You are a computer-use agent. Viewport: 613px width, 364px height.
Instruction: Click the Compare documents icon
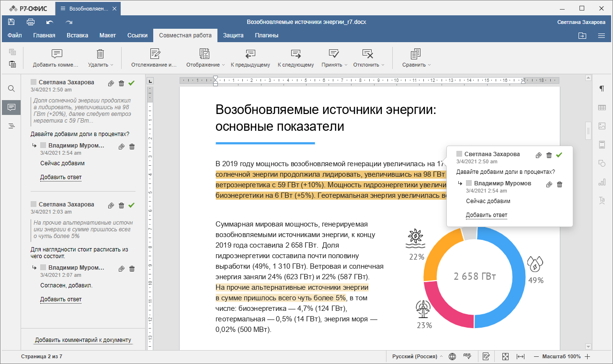(x=416, y=54)
